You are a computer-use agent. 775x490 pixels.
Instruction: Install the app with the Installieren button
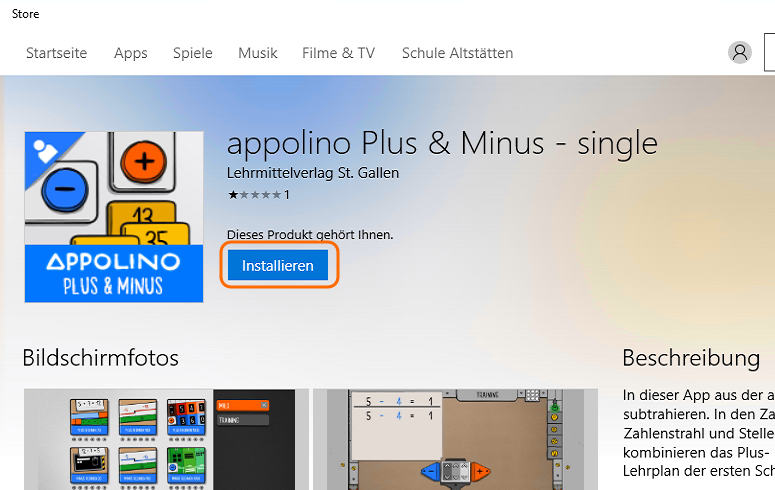tap(278, 266)
